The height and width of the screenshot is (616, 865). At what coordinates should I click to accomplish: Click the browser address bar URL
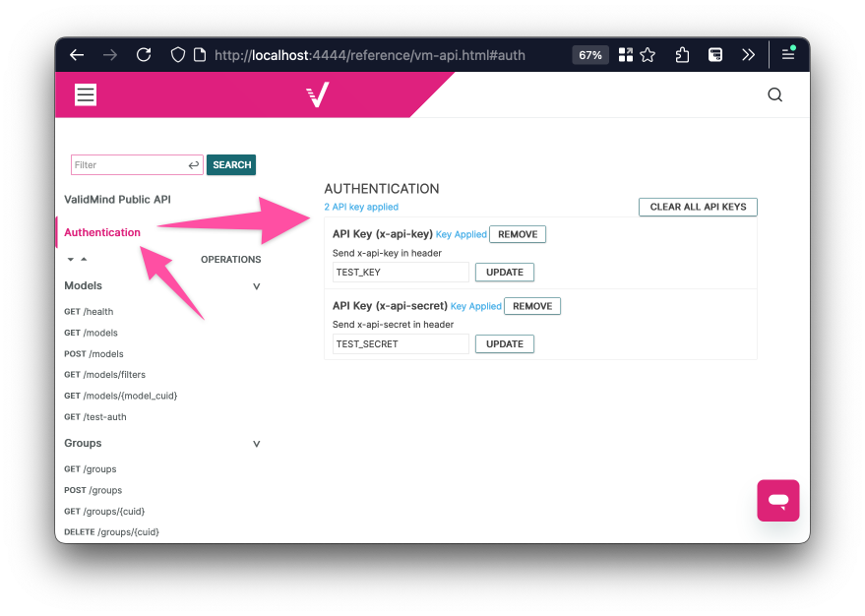pos(370,55)
